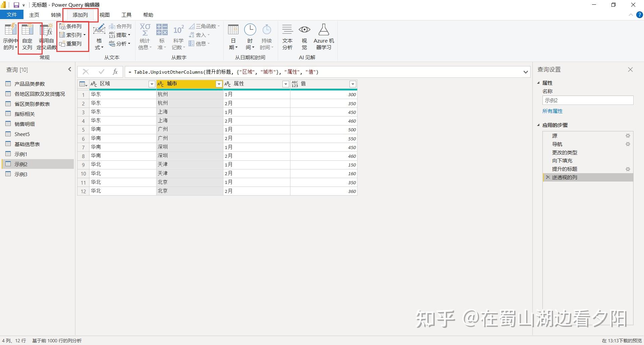The image size is (644, 345).
Task: Open the 值 column filter dropdown
Action: click(x=353, y=84)
